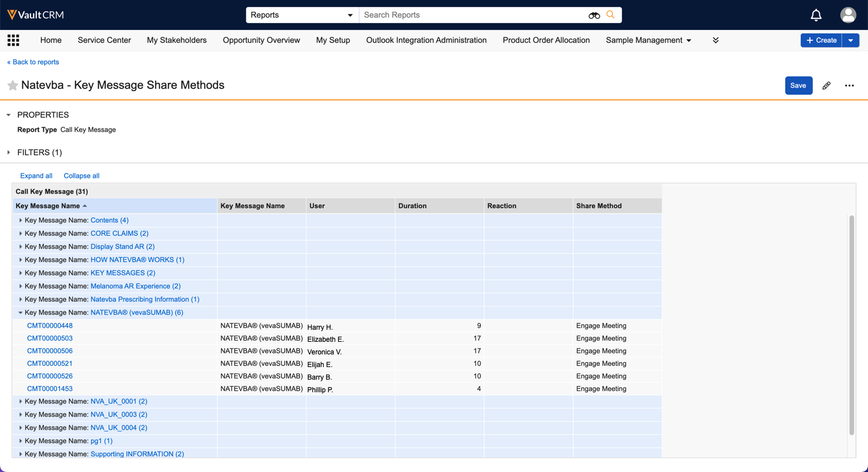Open the app launcher grid icon

point(13,40)
